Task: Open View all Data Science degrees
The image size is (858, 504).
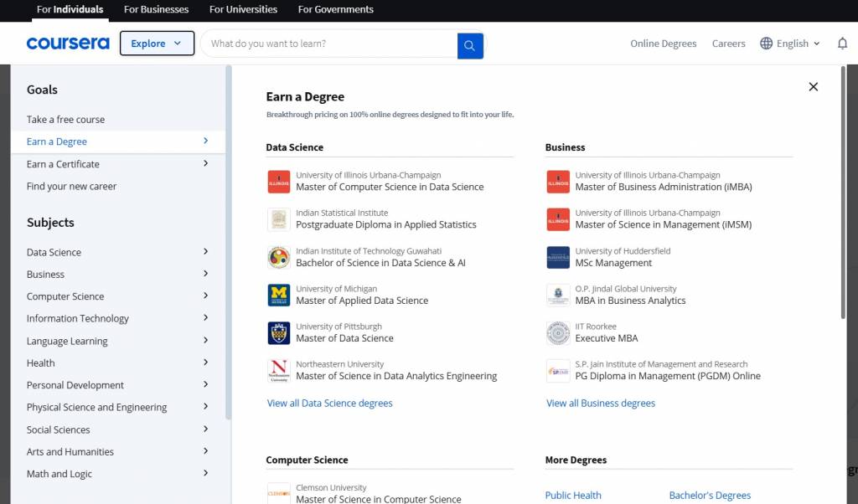Action: coord(329,404)
